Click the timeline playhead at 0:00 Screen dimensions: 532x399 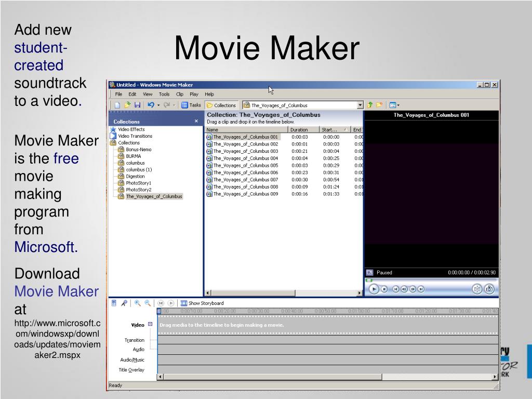point(159,311)
